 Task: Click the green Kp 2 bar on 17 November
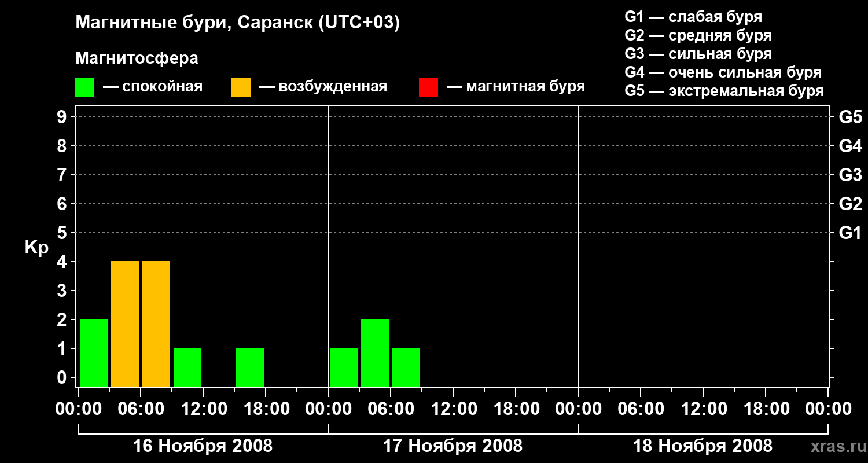375,352
